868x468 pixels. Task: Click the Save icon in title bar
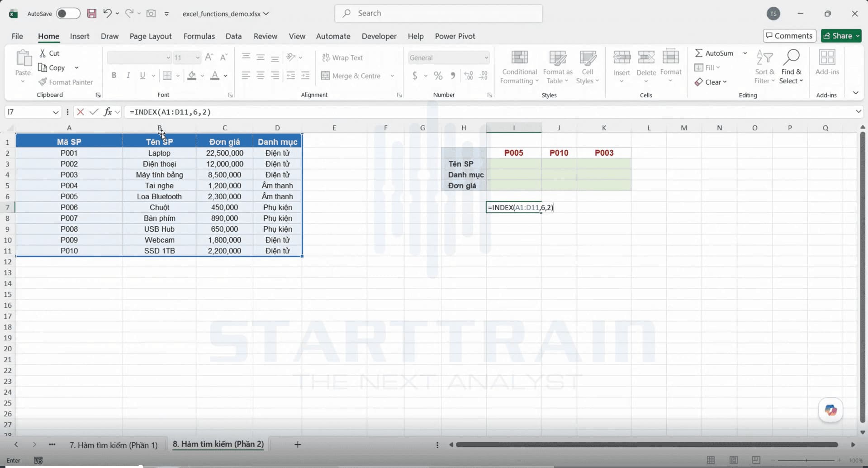92,14
